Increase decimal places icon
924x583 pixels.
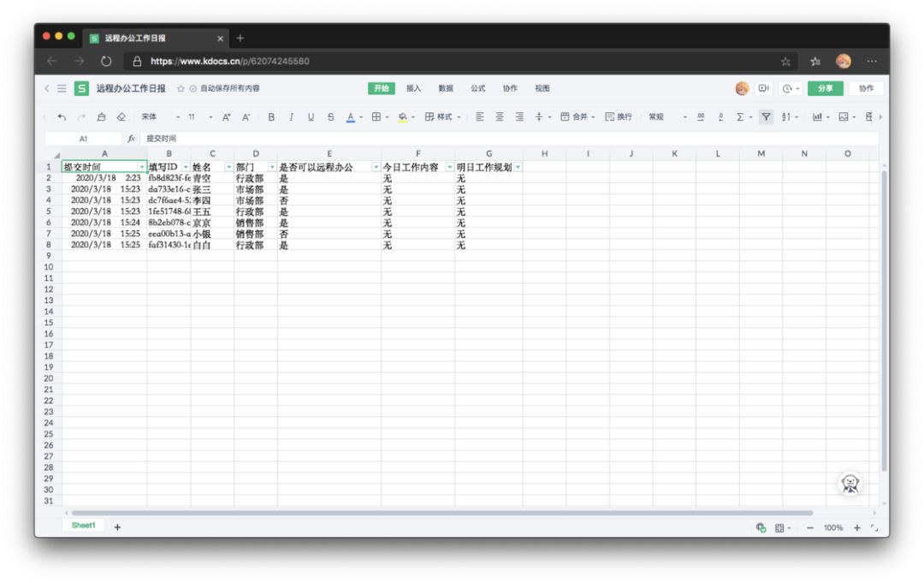701,116
